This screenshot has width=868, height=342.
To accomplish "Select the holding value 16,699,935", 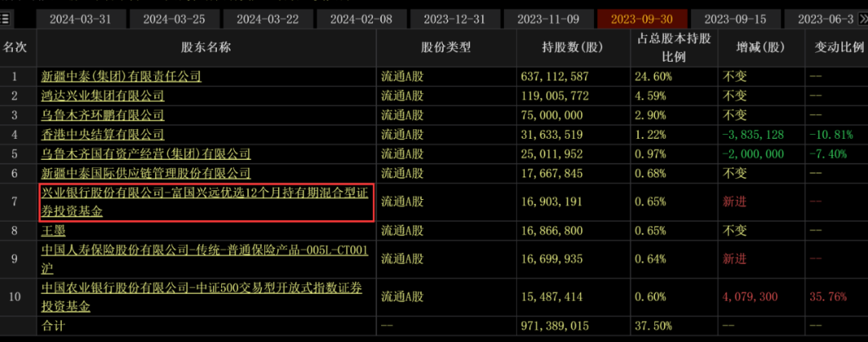I will [552, 259].
